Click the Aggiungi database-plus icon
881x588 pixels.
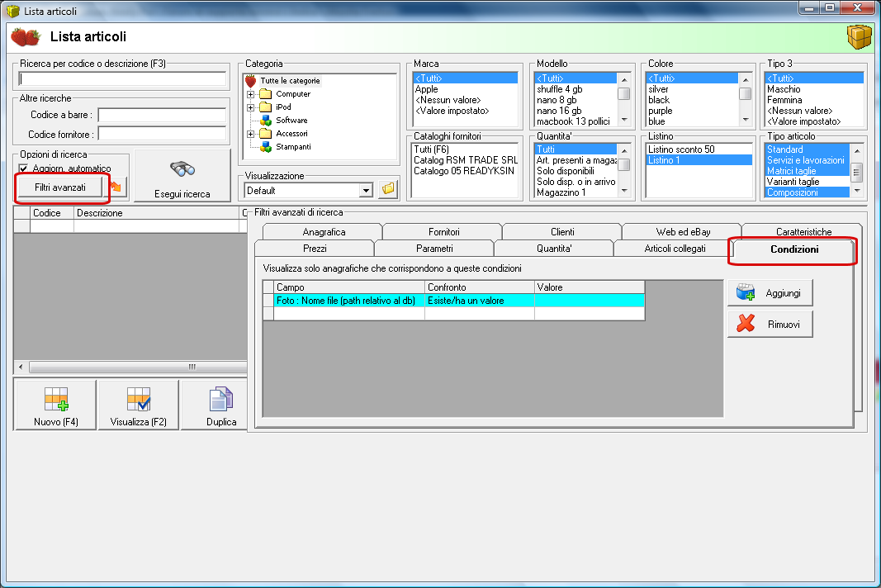[746, 292]
